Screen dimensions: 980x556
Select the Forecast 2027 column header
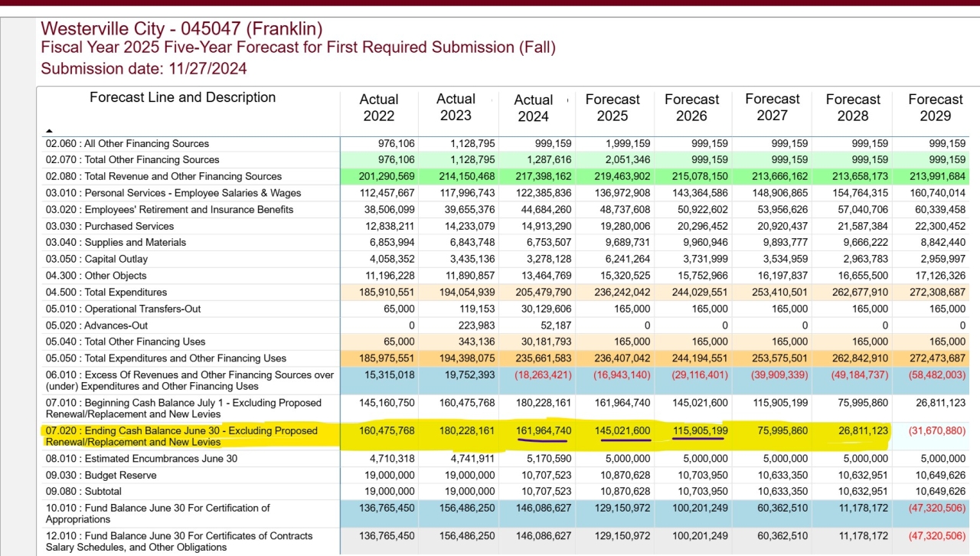click(773, 107)
